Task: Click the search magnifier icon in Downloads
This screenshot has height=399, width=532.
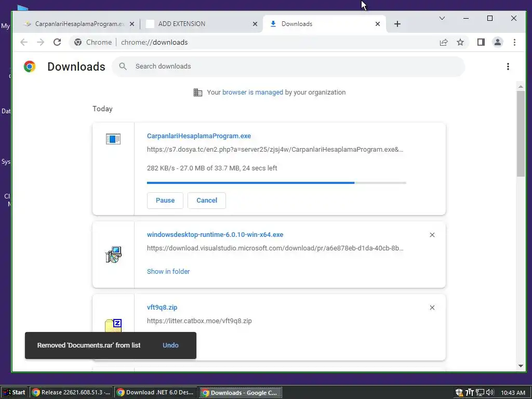Action: (x=123, y=66)
